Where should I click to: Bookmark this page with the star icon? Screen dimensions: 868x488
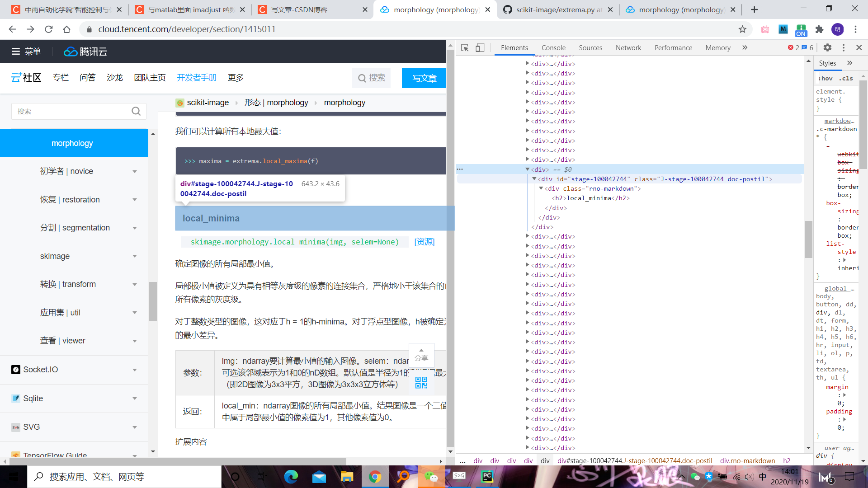coord(742,29)
